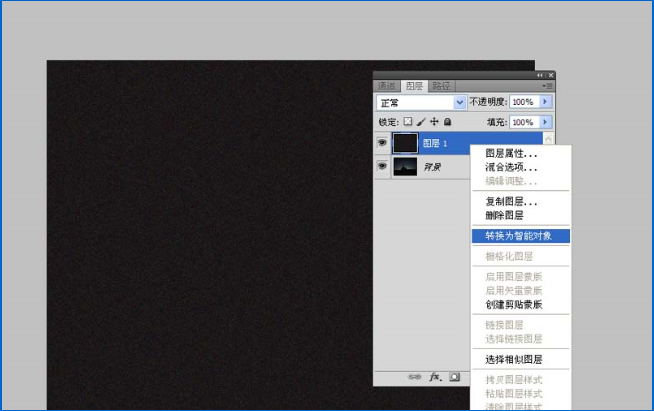Hide 图层 1 with its eye icon

(x=382, y=143)
